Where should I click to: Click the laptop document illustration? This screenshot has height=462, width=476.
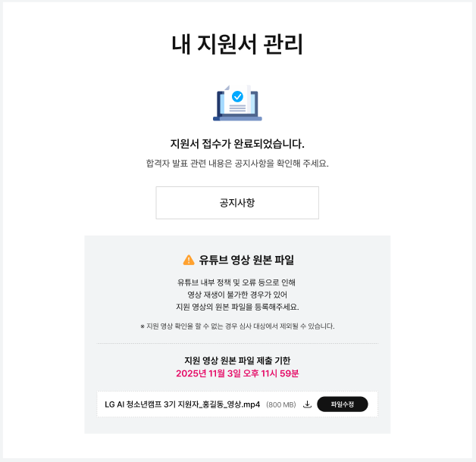237,103
